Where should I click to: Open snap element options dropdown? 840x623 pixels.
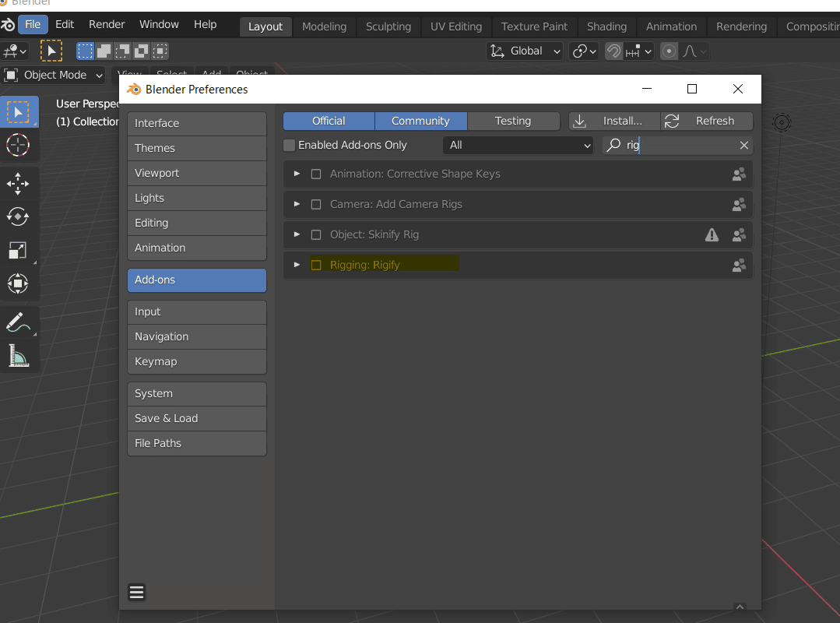638,51
